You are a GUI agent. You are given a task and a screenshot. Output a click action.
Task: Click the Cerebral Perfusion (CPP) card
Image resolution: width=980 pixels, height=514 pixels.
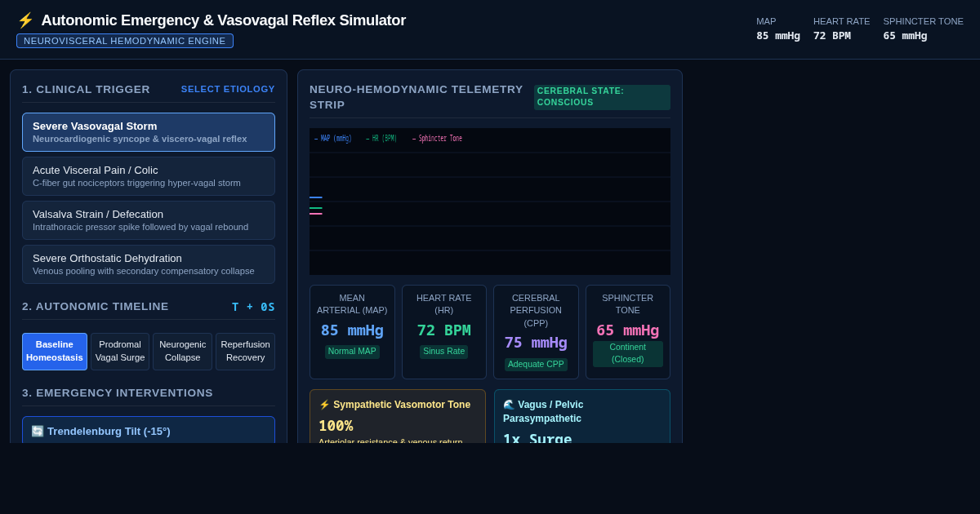click(x=536, y=332)
